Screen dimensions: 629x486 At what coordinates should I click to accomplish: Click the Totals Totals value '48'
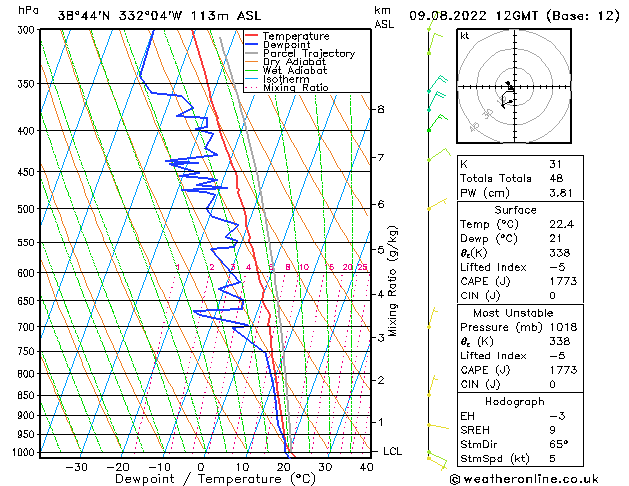coord(556,178)
